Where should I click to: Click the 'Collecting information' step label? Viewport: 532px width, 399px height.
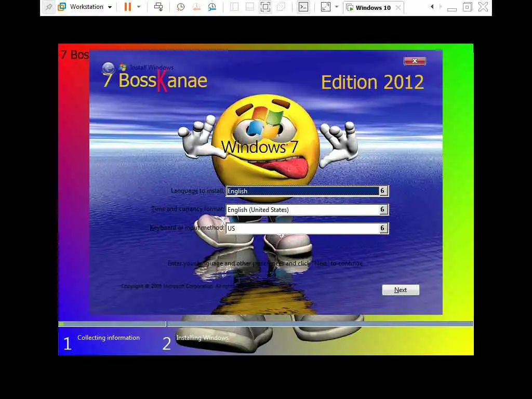tap(109, 338)
